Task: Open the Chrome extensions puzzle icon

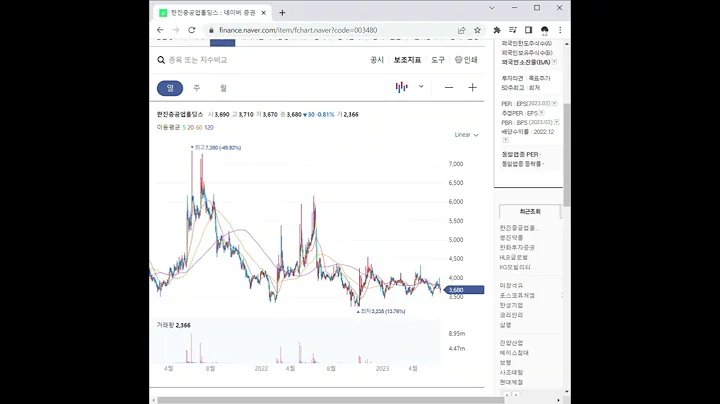Action: click(497, 30)
